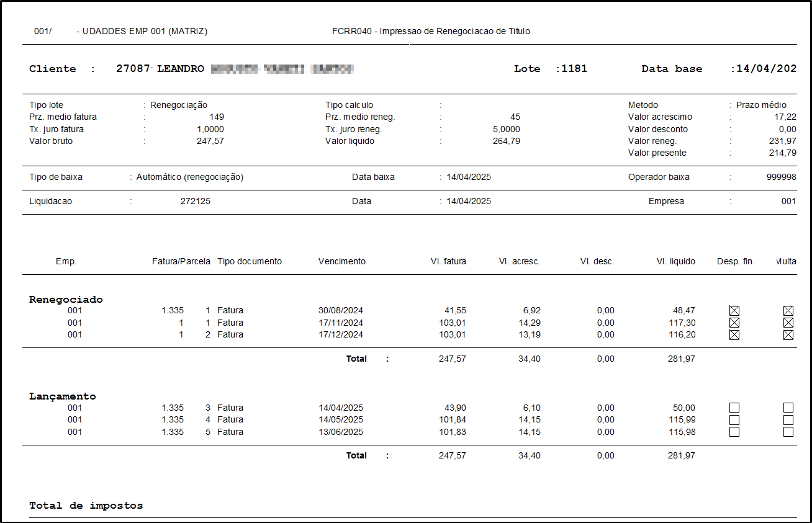Click the Lançamento section heading
The width and height of the screenshot is (812, 523).
click(x=63, y=396)
